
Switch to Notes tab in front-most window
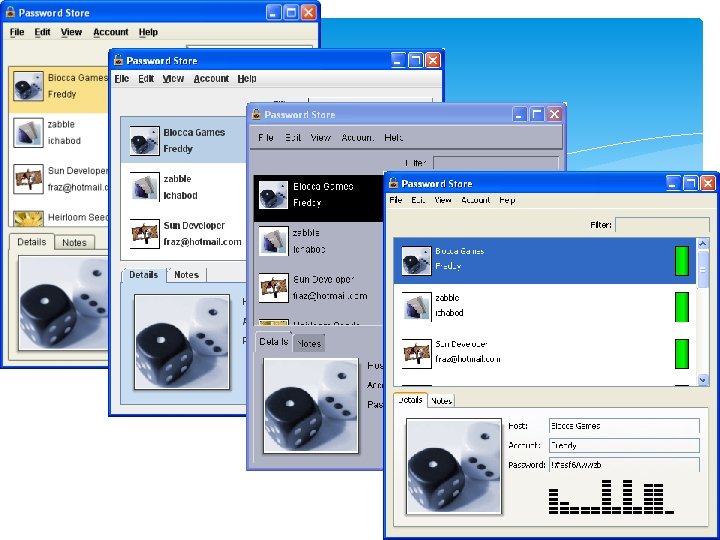point(441,401)
